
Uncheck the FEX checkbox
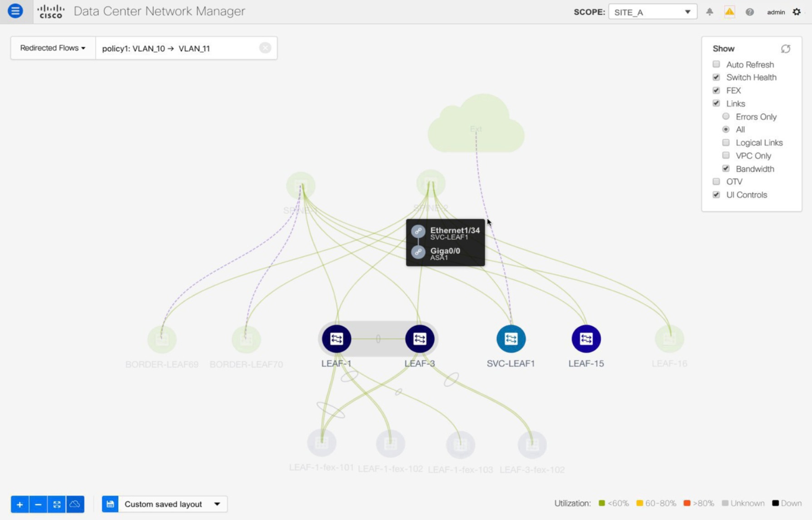(x=716, y=90)
